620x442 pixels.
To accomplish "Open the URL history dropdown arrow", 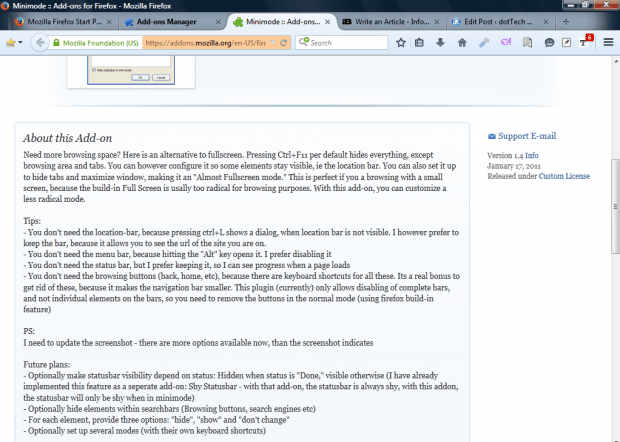I will tap(273, 42).
